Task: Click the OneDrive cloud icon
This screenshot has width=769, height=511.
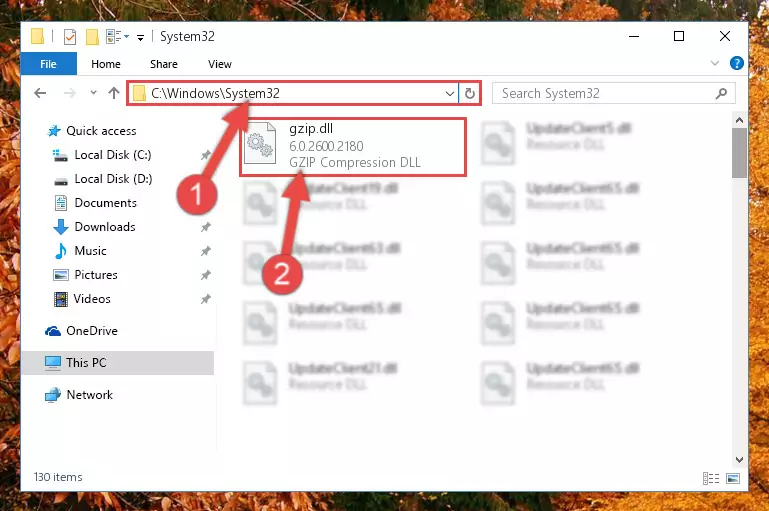Action: coord(53,332)
